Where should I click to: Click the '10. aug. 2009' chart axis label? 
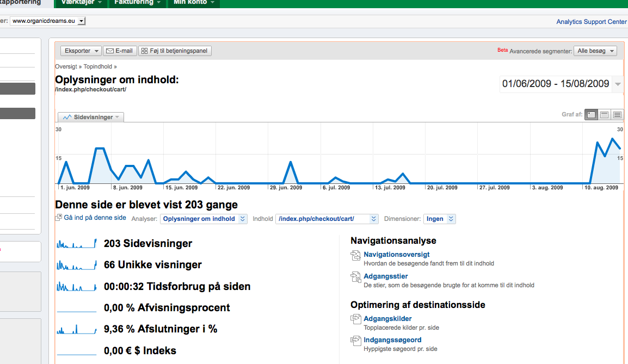pyautogui.click(x=601, y=187)
